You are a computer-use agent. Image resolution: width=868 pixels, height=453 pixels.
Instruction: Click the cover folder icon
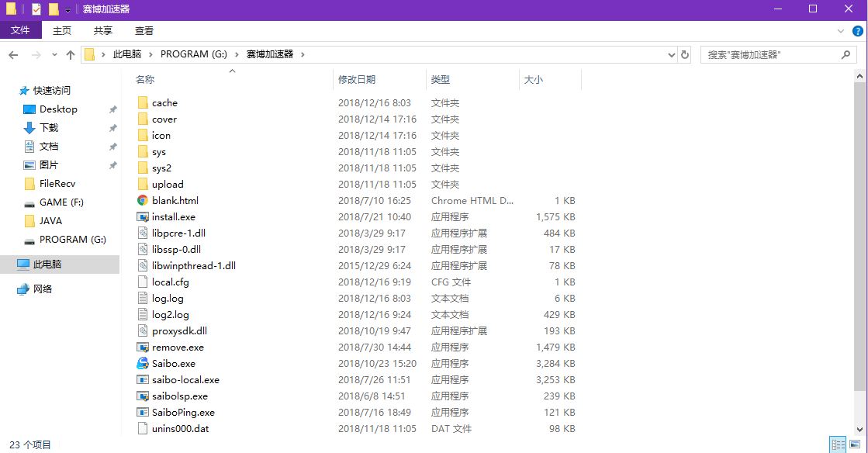(143, 119)
